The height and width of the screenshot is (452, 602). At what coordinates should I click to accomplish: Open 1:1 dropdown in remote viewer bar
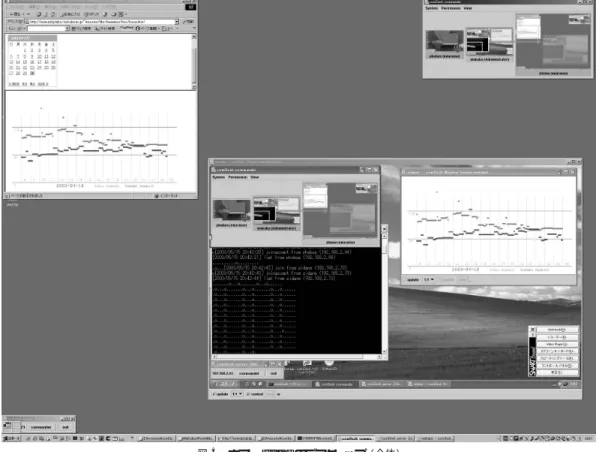coord(237,394)
